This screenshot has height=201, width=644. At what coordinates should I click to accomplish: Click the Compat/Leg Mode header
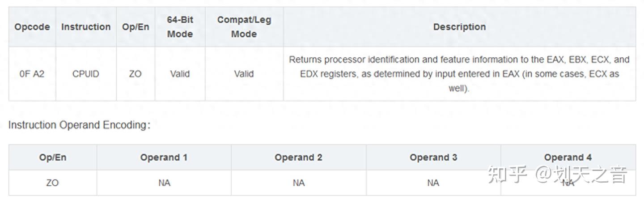[x=244, y=27]
